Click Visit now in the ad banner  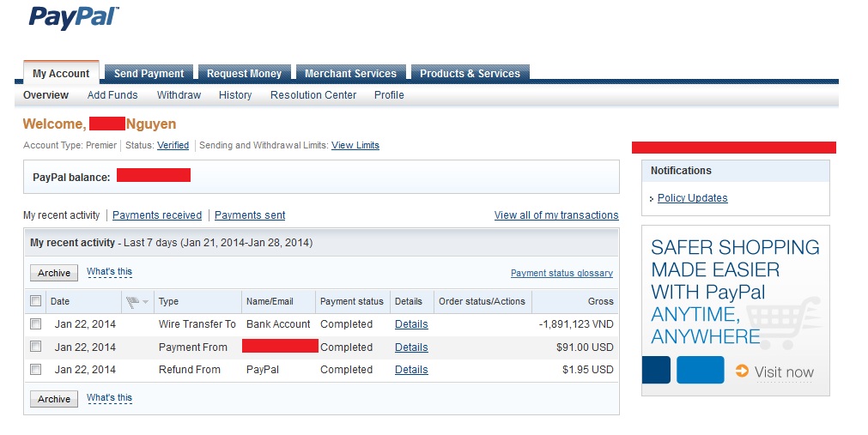[784, 372]
